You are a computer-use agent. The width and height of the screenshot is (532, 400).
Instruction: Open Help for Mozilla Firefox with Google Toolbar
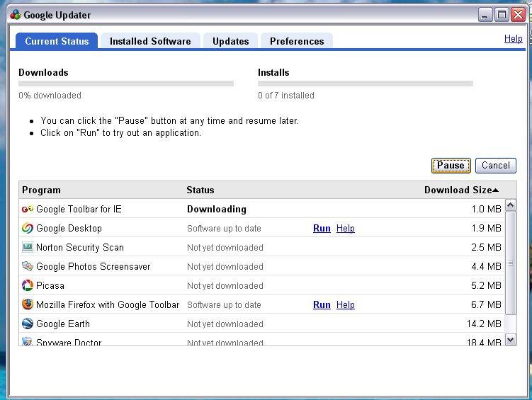(x=346, y=304)
